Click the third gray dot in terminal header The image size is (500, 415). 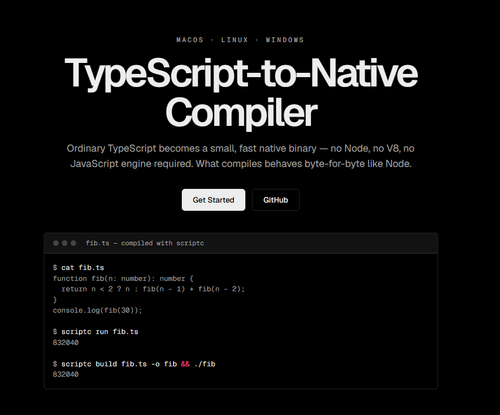pyautogui.click(x=73, y=243)
